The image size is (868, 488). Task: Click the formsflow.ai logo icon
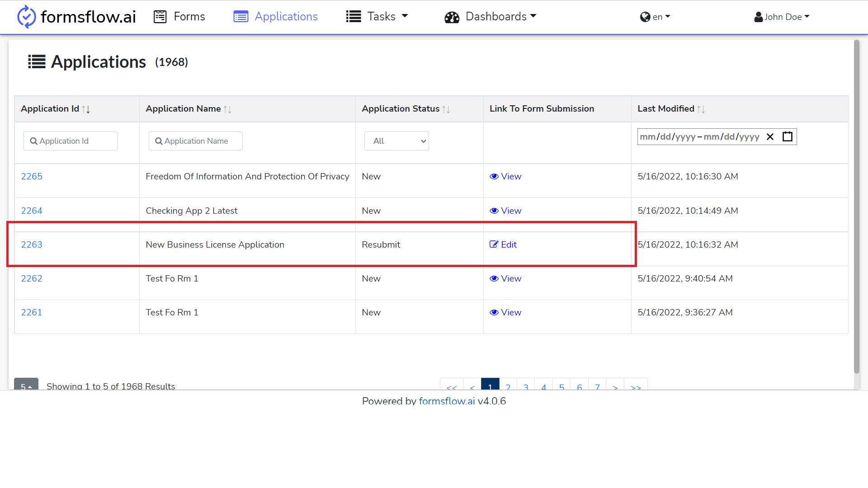tap(26, 17)
